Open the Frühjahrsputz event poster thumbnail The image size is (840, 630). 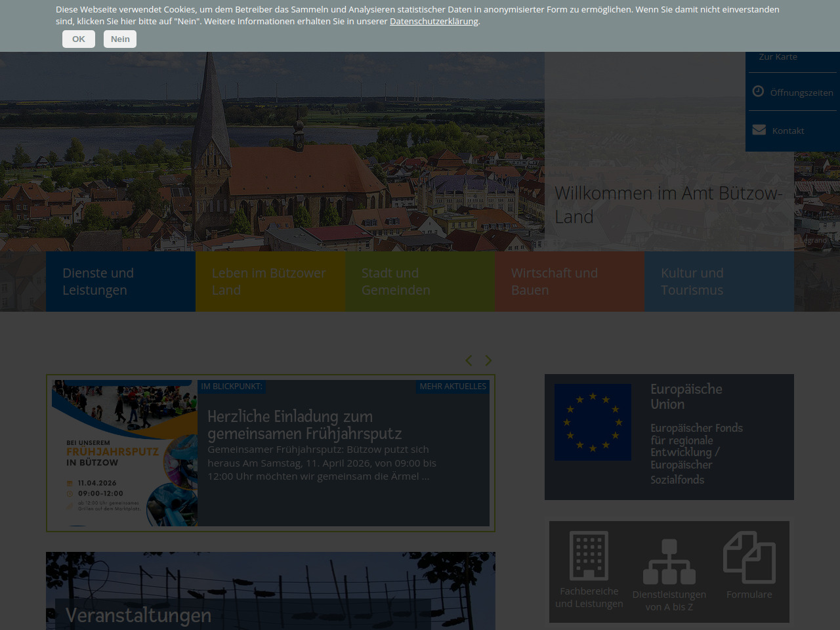tap(125, 453)
